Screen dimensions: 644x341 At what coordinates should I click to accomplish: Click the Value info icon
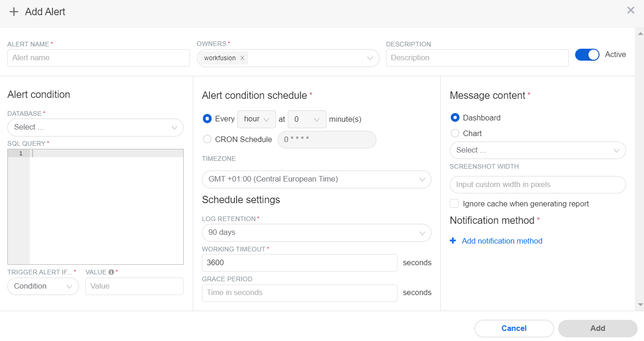[111, 272]
